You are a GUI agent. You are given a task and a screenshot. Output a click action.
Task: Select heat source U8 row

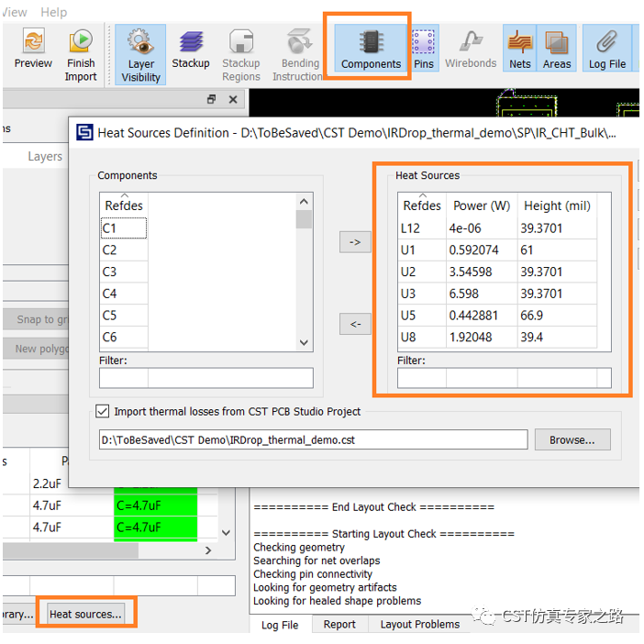pos(497,337)
